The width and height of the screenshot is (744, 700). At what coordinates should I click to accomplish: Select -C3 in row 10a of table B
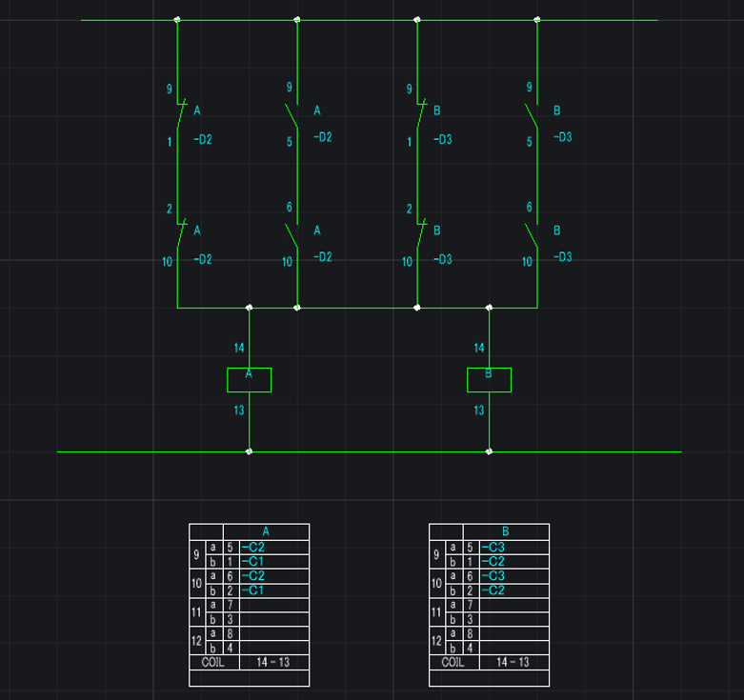pos(493,576)
